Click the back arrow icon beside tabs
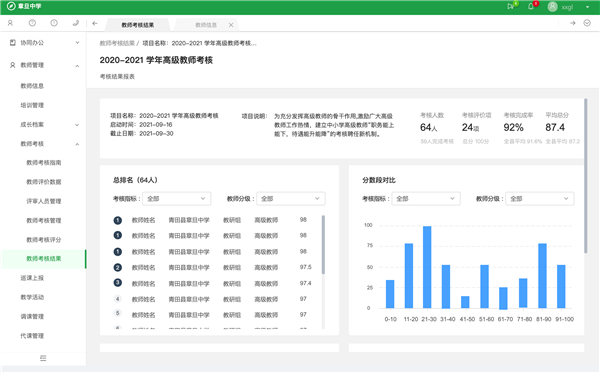The height and width of the screenshot is (373, 600). (95, 24)
